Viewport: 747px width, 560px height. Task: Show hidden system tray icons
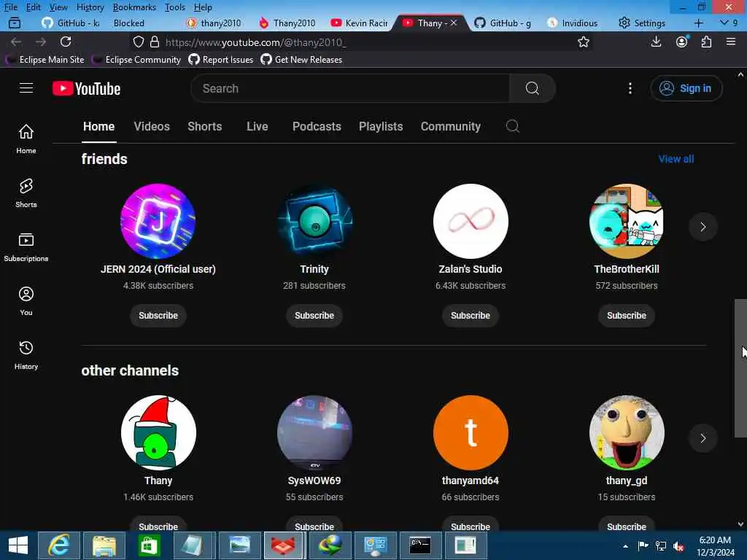click(x=625, y=546)
